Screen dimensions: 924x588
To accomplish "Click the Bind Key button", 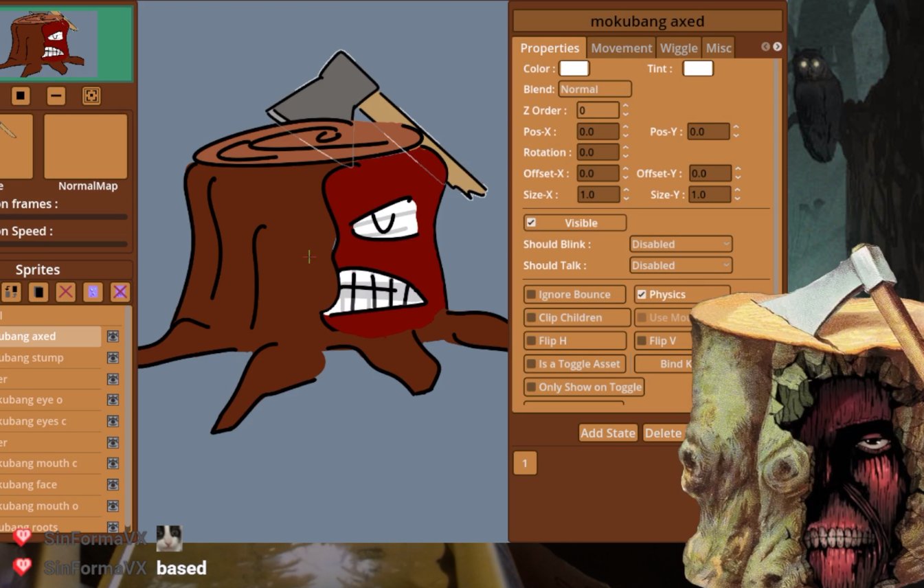I will coord(664,364).
